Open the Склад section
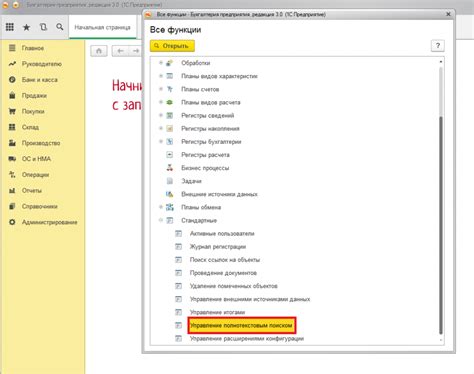Screen dimensions: 474x374 click(30, 127)
